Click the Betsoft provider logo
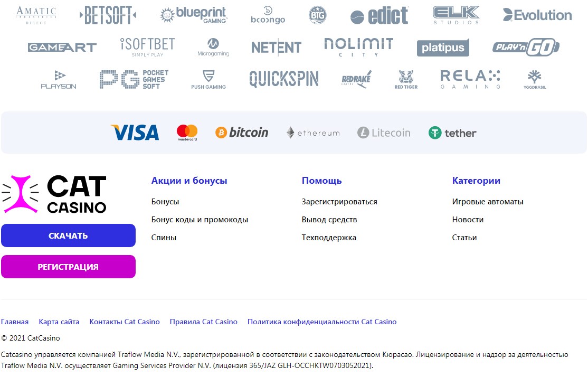Viewport: 588px width, 377px height. pyautogui.click(x=108, y=15)
